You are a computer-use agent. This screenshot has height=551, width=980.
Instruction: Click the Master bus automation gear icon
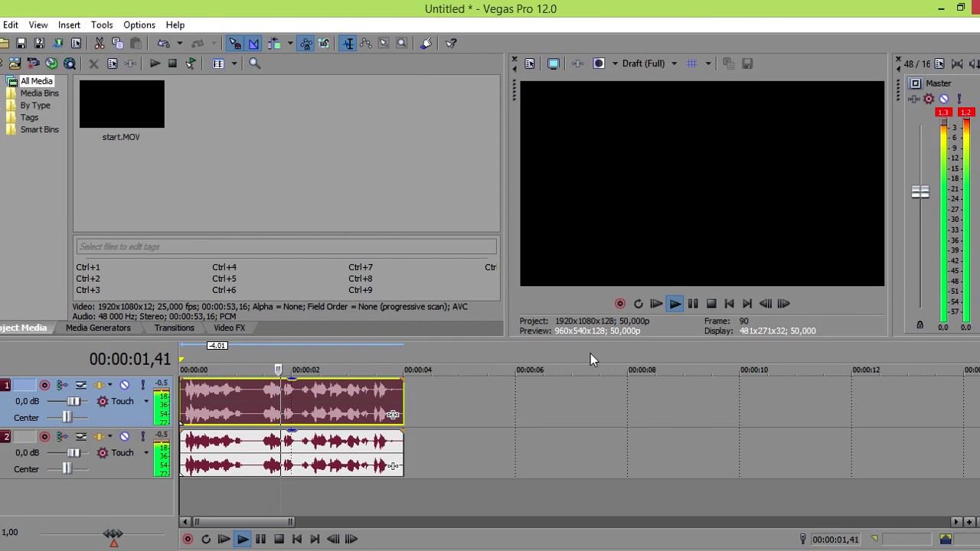(x=929, y=99)
